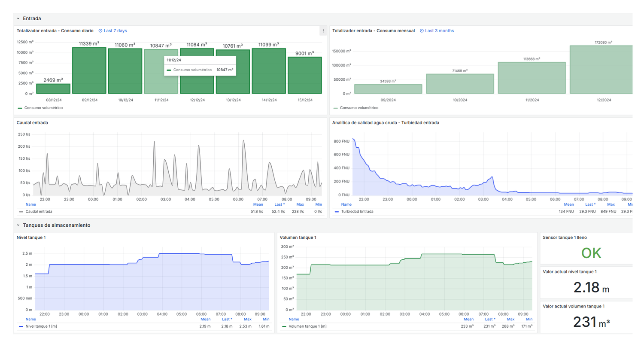Screen dimensions: 644x362
Task: Click the 2.53 m max value
Action: pyautogui.click(x=246, y=326)
